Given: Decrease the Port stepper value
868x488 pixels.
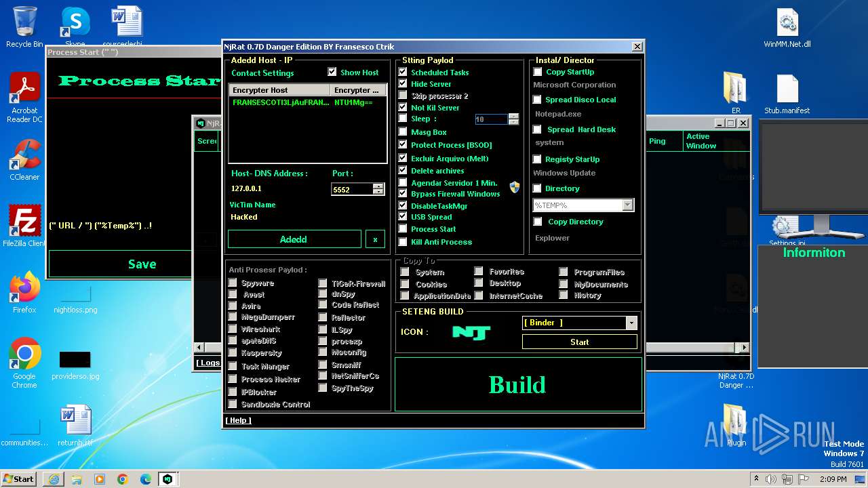Looking at the screenshot, I should pyautogui.click(x=378, y=192).
